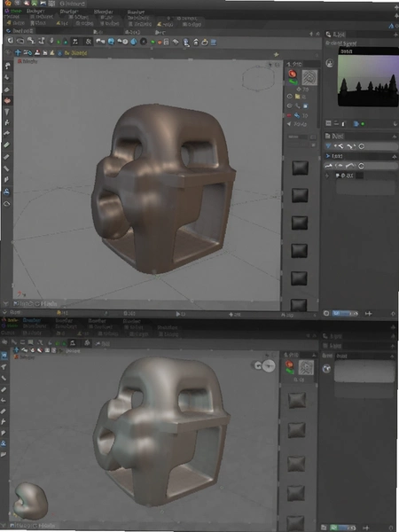Open the down arrow right of forest preview's icon row
Image resolution: width=399 pixels, height=532 pixels.
click(x=395, y=124)
